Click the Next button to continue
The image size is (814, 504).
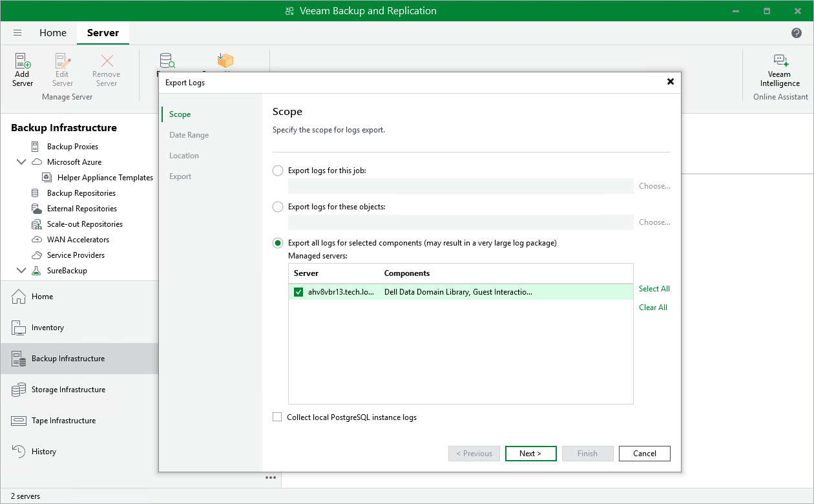(x=530, y=453)
